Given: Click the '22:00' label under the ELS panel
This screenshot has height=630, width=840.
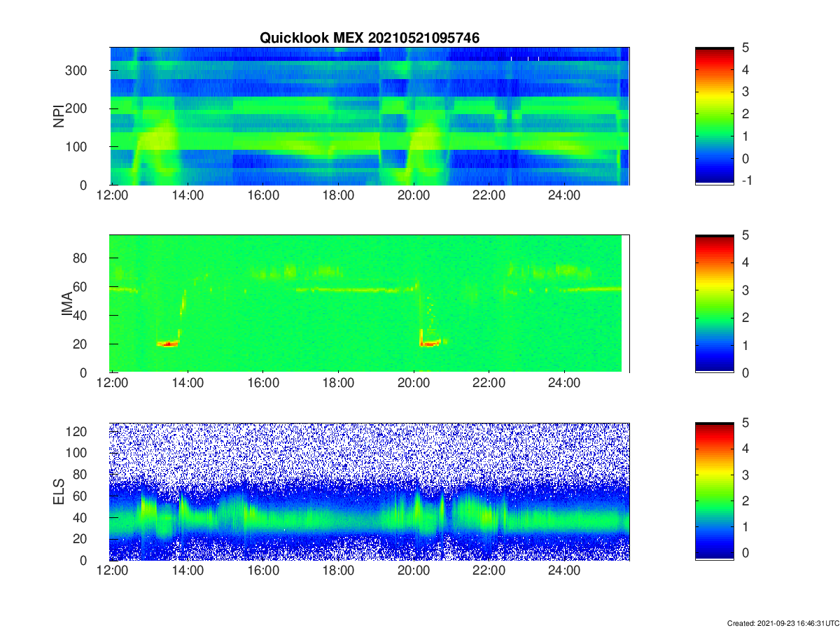Looking at the screenshot, I should point(489,571).
